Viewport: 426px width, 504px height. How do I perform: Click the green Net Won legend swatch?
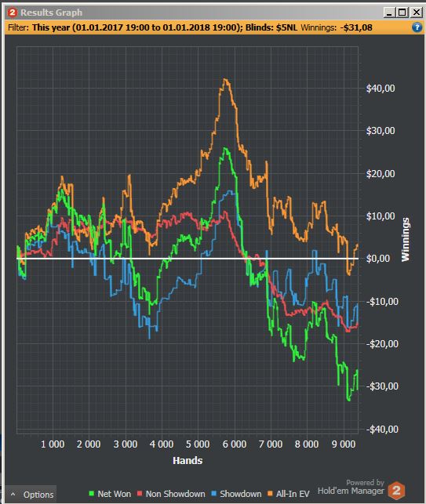tap(91, 493)
